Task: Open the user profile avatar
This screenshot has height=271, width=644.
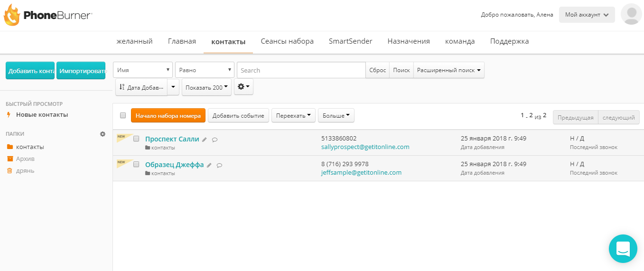Action: click(x=631, y=14)
